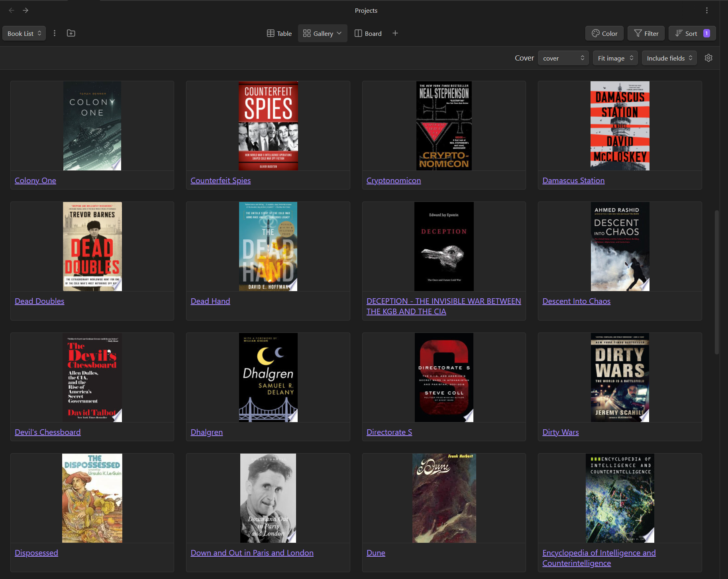Select the Gallery view tab

[x=322, y=33]
